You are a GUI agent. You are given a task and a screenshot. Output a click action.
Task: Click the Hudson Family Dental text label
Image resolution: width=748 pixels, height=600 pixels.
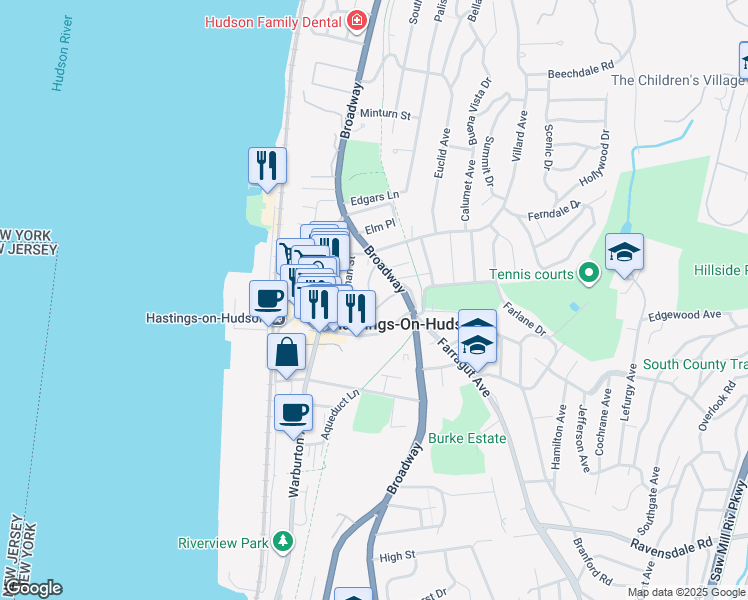point(273,22)
